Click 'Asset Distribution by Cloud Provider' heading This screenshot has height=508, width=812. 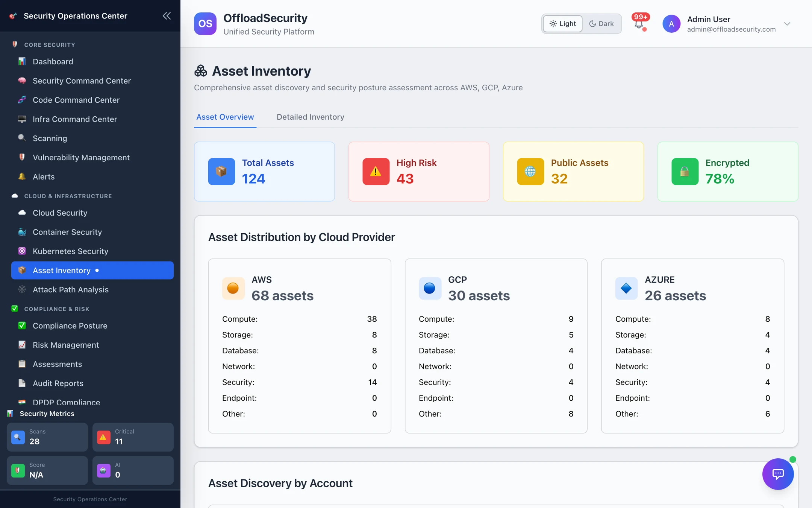(301, 237)
